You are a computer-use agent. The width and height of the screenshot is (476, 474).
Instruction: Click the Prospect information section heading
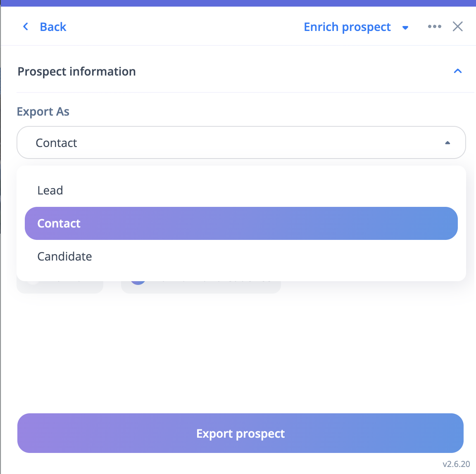(x=77, y=71)
